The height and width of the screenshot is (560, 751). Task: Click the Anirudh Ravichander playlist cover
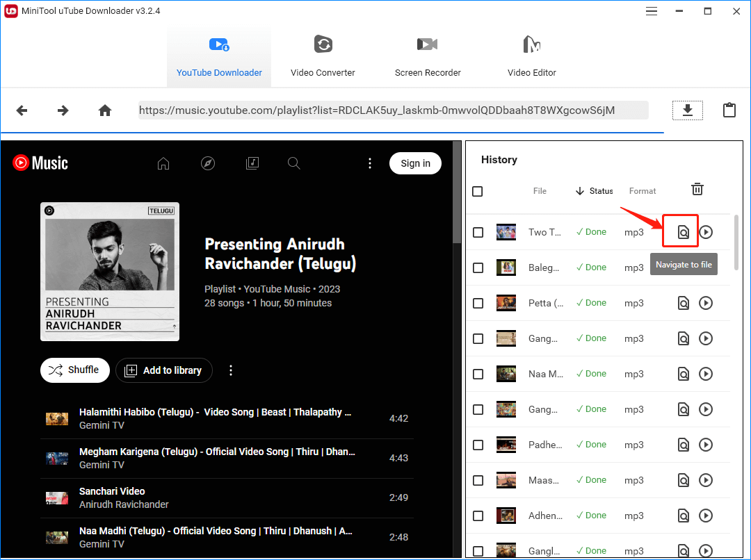pos(110,272)
